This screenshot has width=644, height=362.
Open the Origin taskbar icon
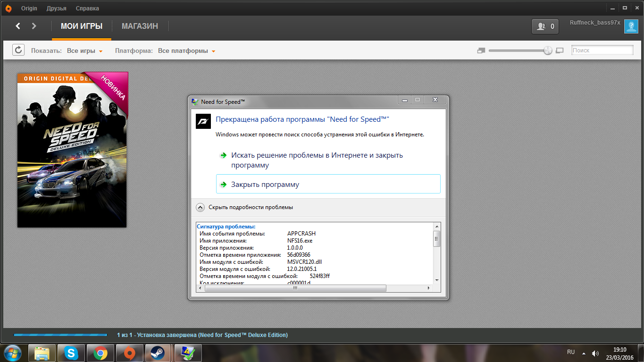point(130,353)
